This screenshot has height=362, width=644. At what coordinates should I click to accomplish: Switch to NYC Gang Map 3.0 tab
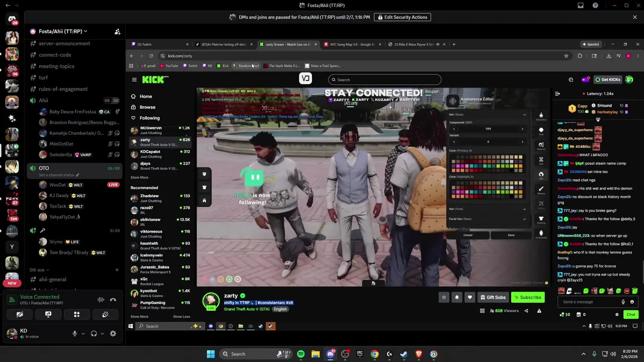(x=352, y=44)
